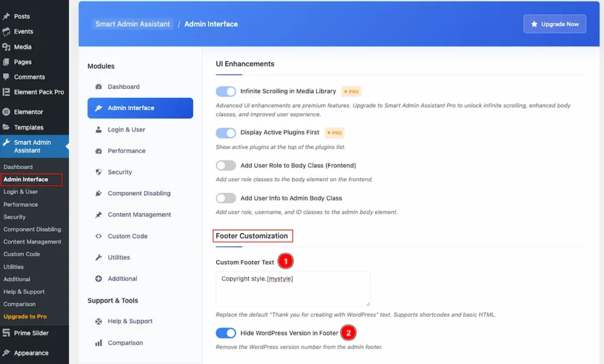Click the Media icon in WordPress sidebar
Image resolution: width=604 pixels, height=364 pixels.
(x=6, y=47)
